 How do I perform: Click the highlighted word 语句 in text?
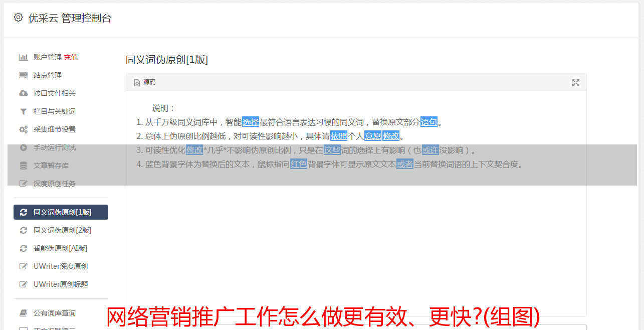(429, 122)
